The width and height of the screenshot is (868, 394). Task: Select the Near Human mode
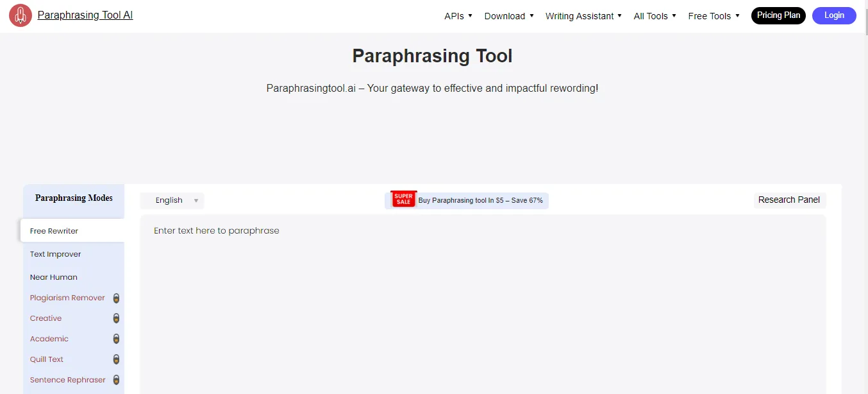[53, 277]
